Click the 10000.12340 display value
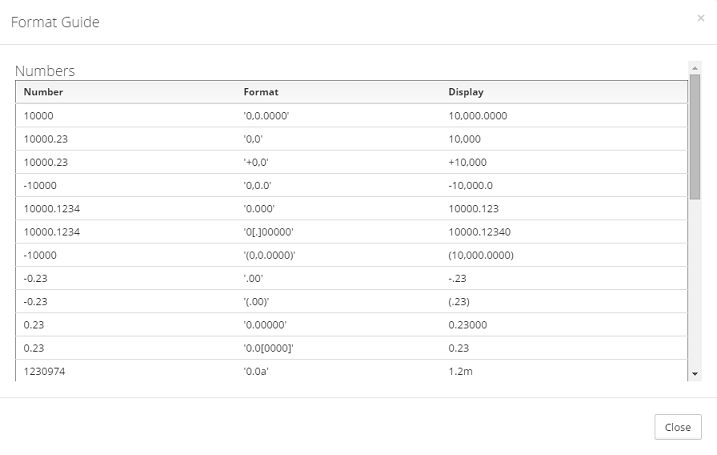717x455 pixels. 479,232
